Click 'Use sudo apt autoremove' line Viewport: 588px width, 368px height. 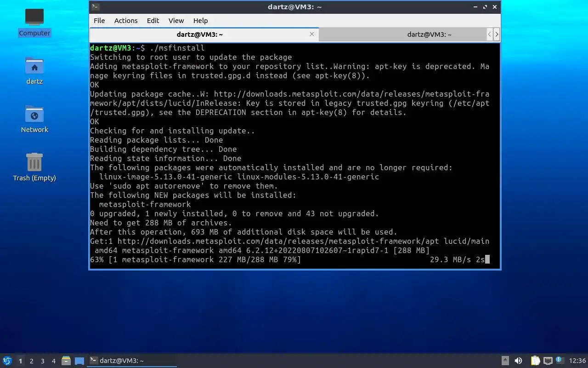coord(184,186)
